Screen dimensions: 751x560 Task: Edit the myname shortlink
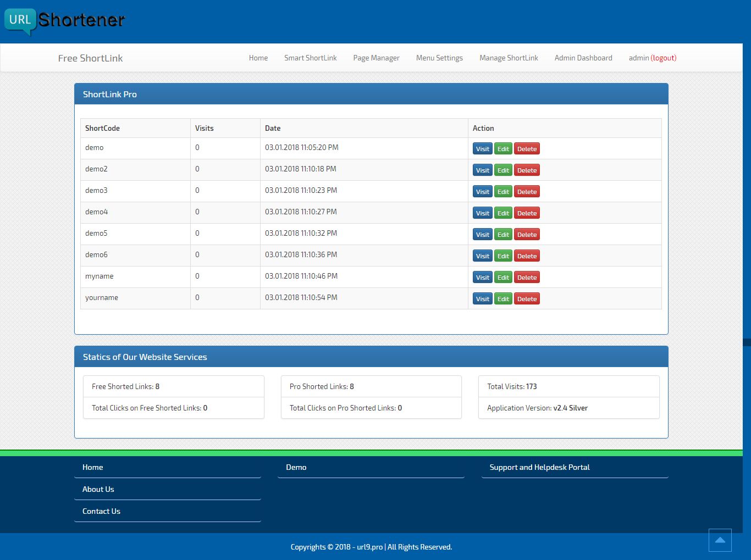tap(503, 278)
